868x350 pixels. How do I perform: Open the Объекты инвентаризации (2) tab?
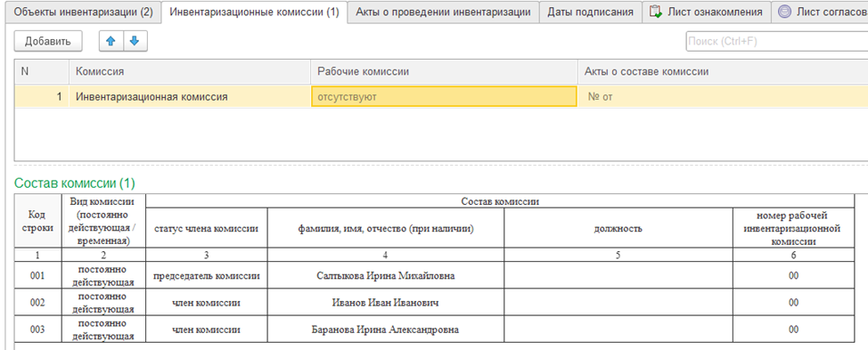point(83,12)
